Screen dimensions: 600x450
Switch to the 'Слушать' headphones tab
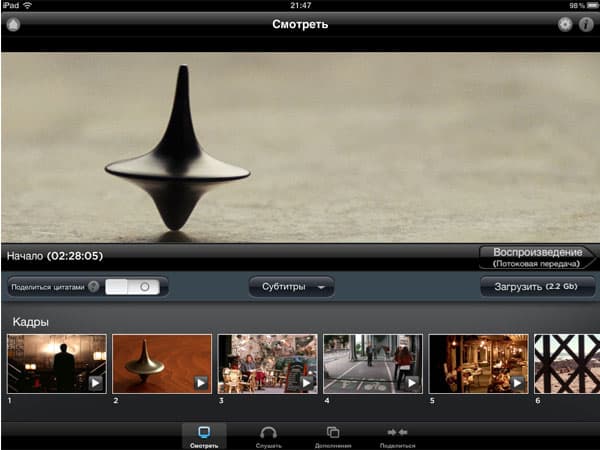point(268,437)
